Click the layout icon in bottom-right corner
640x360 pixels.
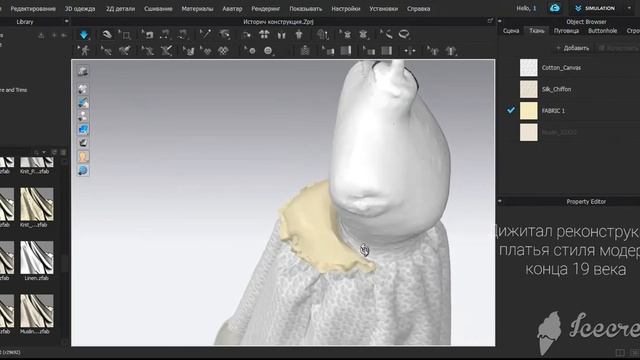tap(620, 352)
